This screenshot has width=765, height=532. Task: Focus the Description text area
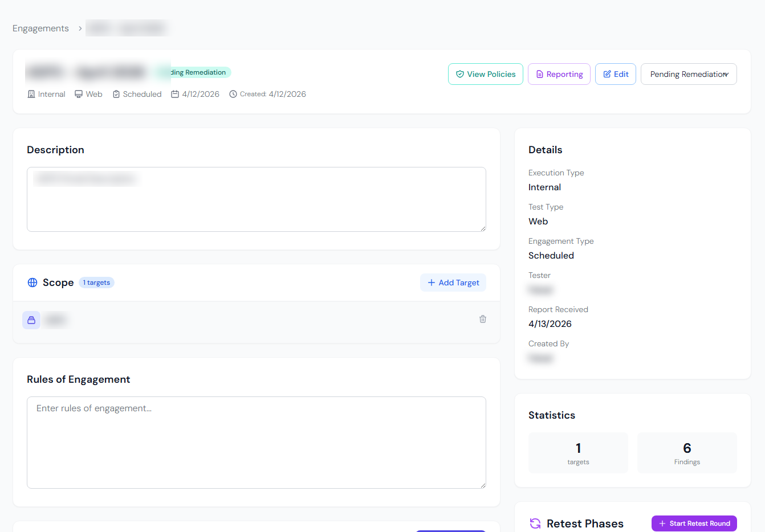pyautogui.click(x=257, y=199)
